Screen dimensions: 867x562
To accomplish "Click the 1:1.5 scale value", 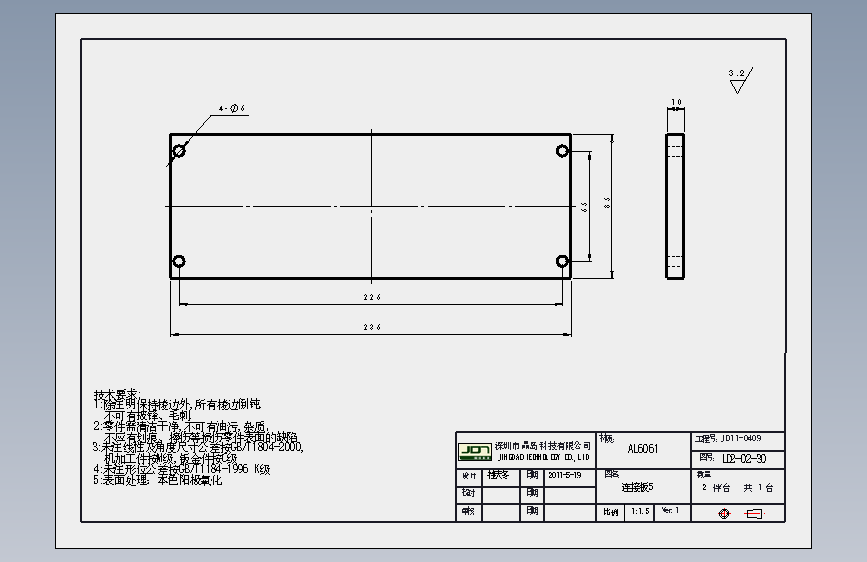I will pyautogui.click(x=640, y=511).
